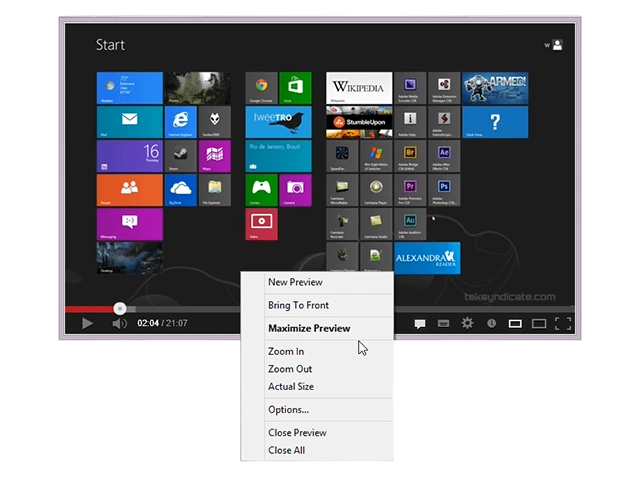
Task: Open the foobar2000 fox-head tile
Action: 215,122
